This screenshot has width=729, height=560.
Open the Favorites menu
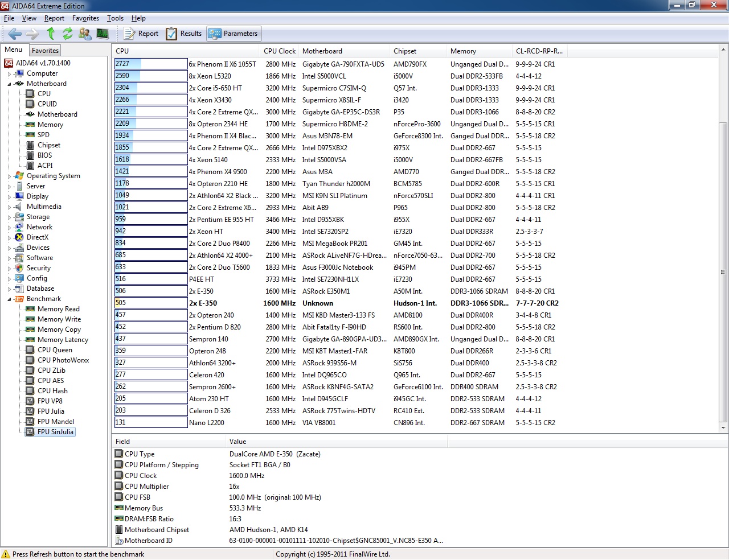coord(85,18)
